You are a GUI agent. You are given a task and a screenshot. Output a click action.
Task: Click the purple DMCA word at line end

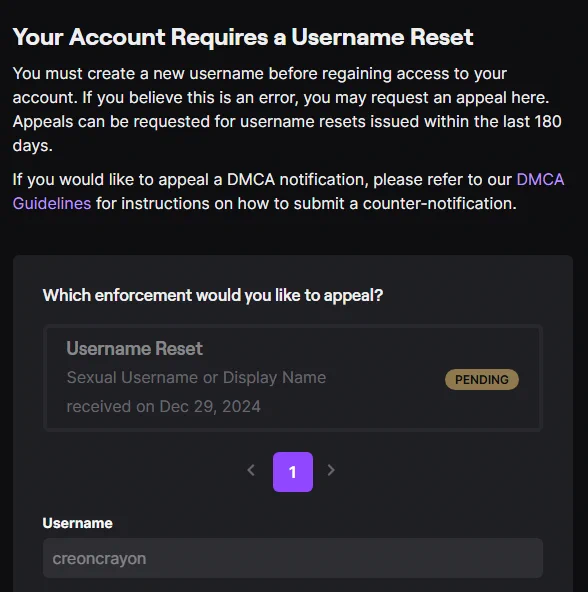(540, 180)
